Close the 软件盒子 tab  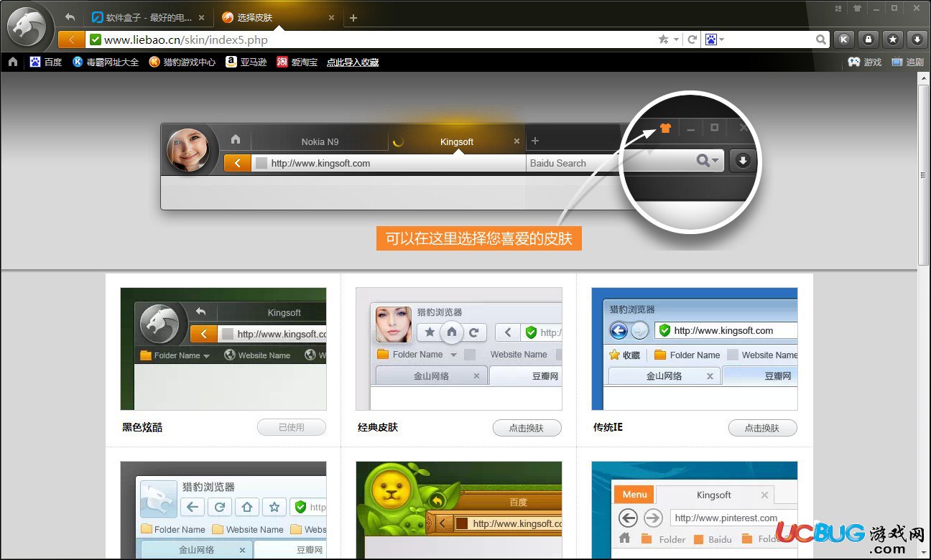(x=201, y=18)
